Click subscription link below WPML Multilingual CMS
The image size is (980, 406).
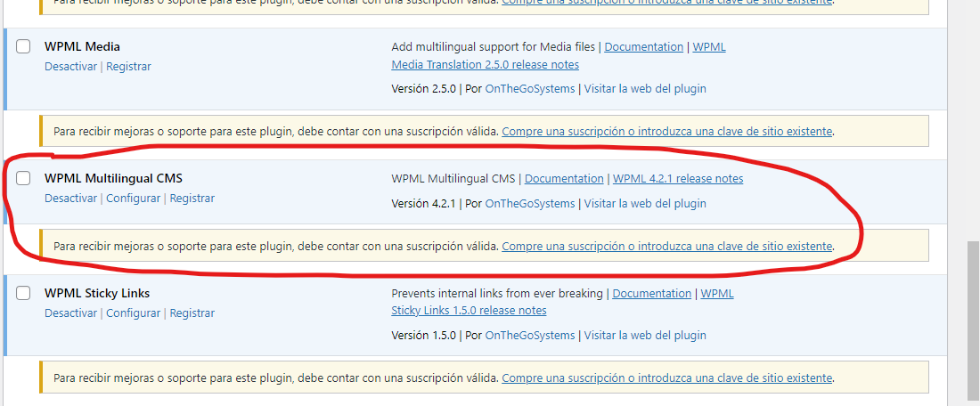click(667, 247)
